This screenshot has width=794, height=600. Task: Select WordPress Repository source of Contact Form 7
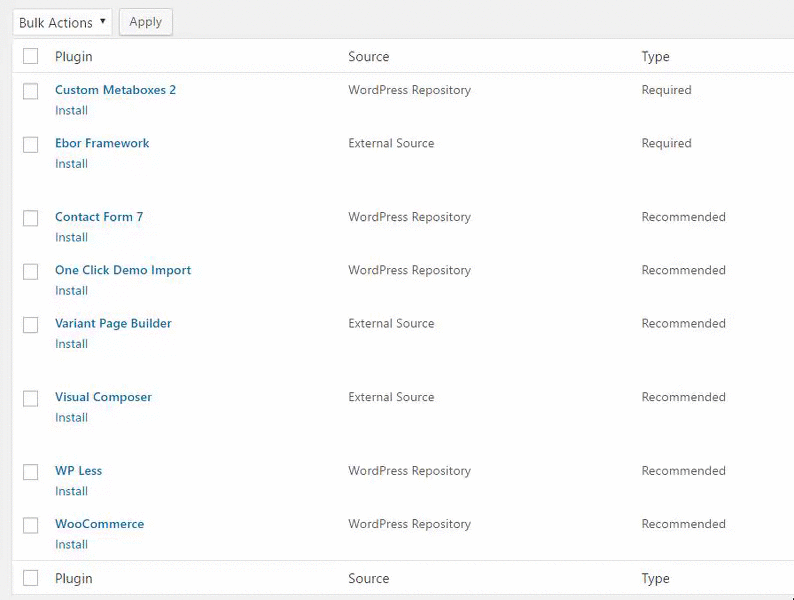pyautogui.click(x=410, y=217)
